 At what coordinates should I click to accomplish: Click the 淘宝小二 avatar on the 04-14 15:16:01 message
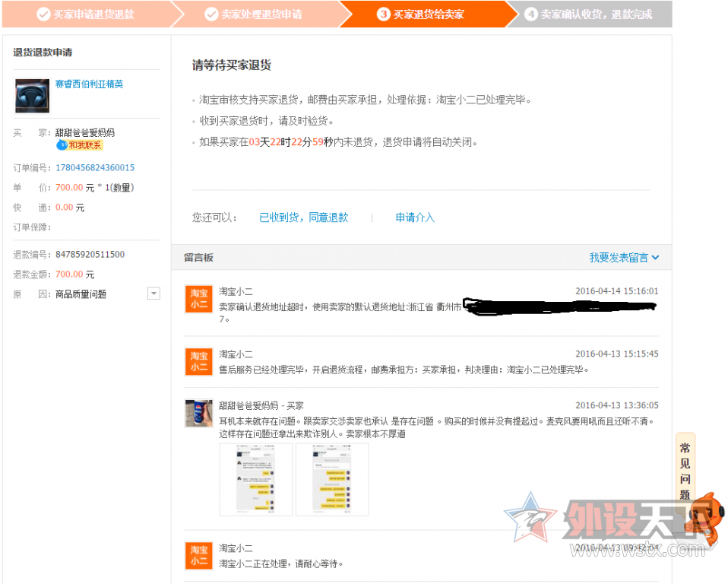tap(199, 299)
